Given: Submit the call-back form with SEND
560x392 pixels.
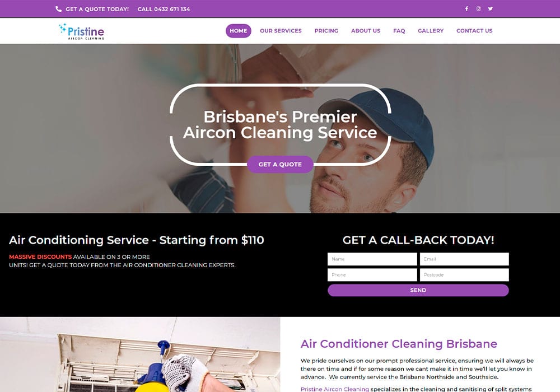Looking at the screenshot, I should coord(418,290).
